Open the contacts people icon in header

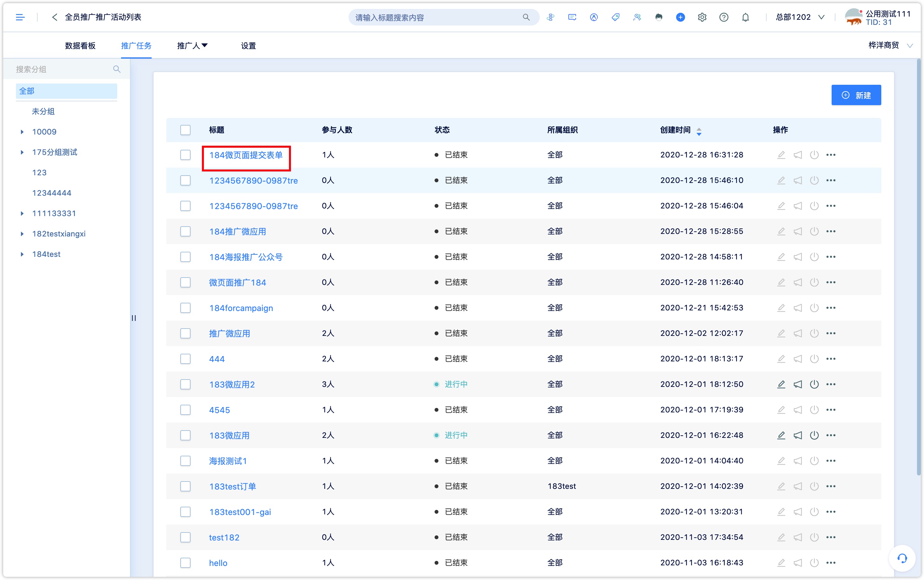637,17
